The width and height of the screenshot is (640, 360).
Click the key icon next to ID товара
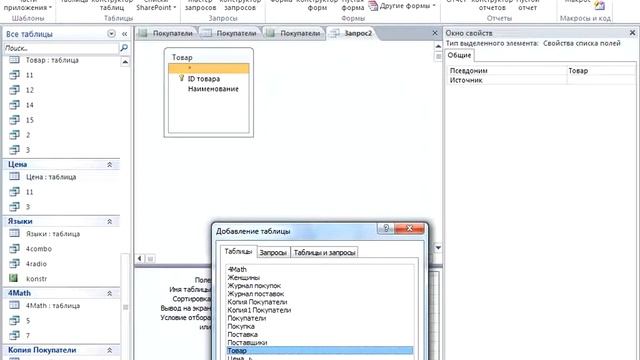click(182, 78)
